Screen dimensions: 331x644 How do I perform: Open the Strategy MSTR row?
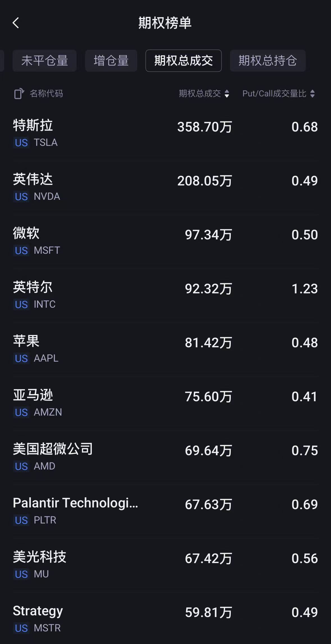pyautogui.click(x=165, y=619)
